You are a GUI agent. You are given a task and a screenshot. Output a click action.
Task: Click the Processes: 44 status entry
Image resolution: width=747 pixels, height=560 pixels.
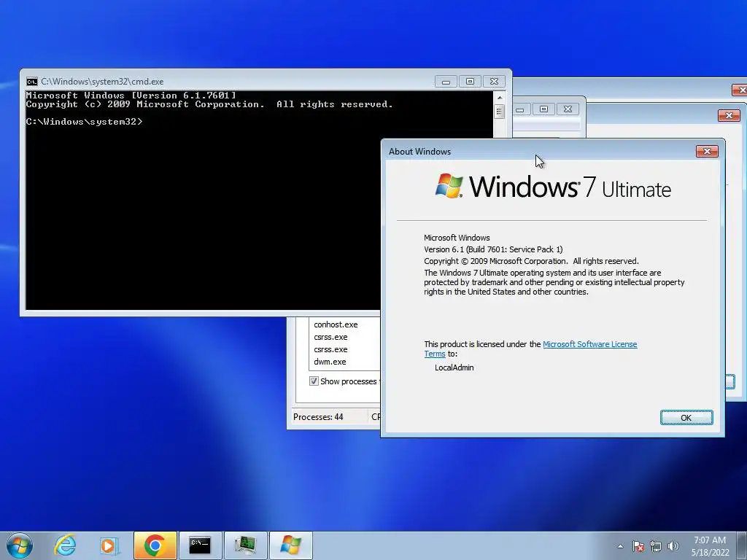click(x=318, y=416)
